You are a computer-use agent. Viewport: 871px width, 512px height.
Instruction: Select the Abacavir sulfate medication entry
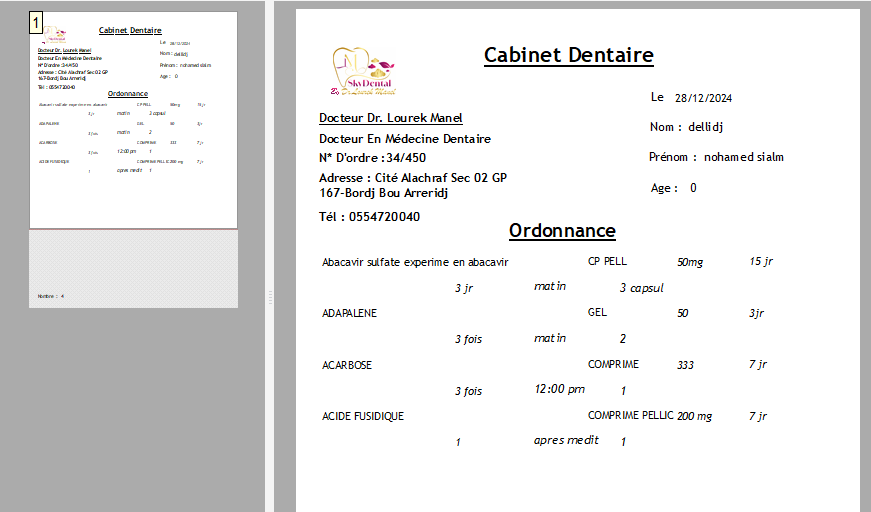415,262
